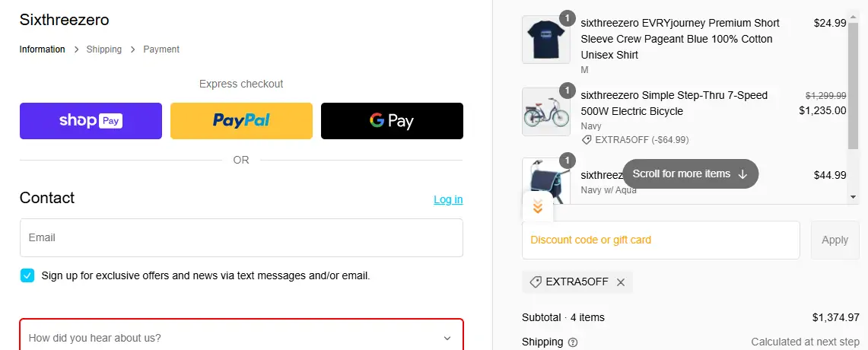Image resolution: width=868 pixels, height=350 pixels.
Task: Go to the Shipping breadcrumb step
Action: click(104, 49)
